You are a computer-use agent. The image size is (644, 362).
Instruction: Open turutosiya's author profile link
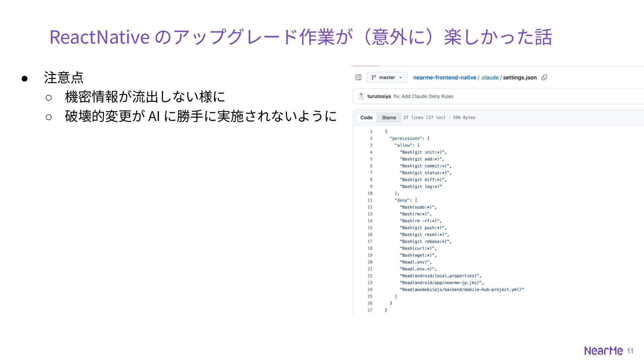coord(379,96)
